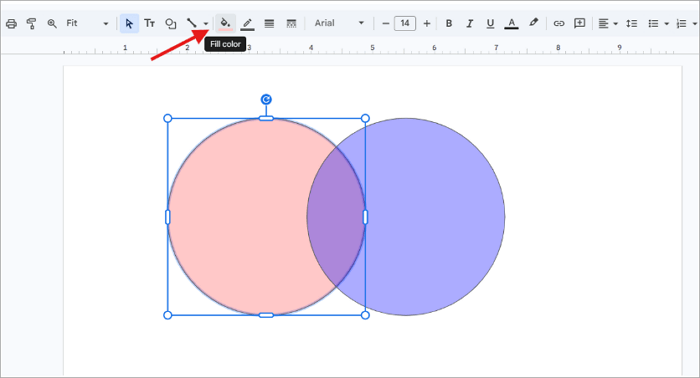
Task: Select the Line tool
Action: [192, 23]
